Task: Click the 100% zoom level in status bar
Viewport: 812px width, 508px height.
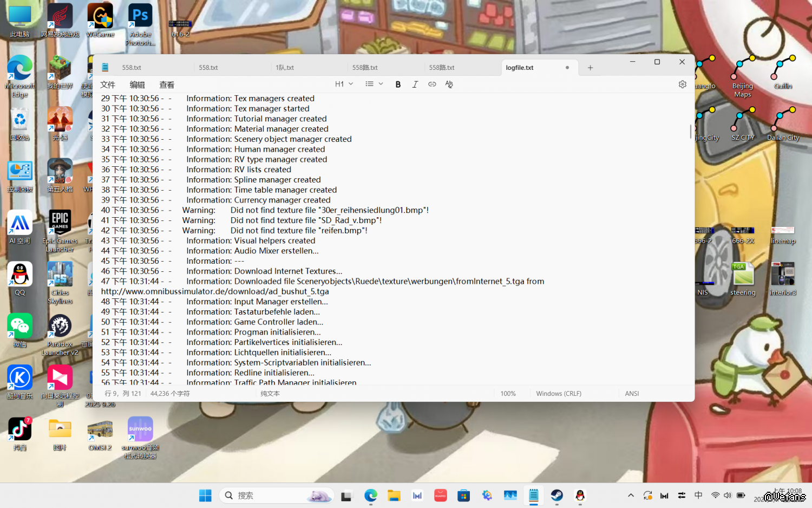Action: pyautogui.click(x=508, y=394)
